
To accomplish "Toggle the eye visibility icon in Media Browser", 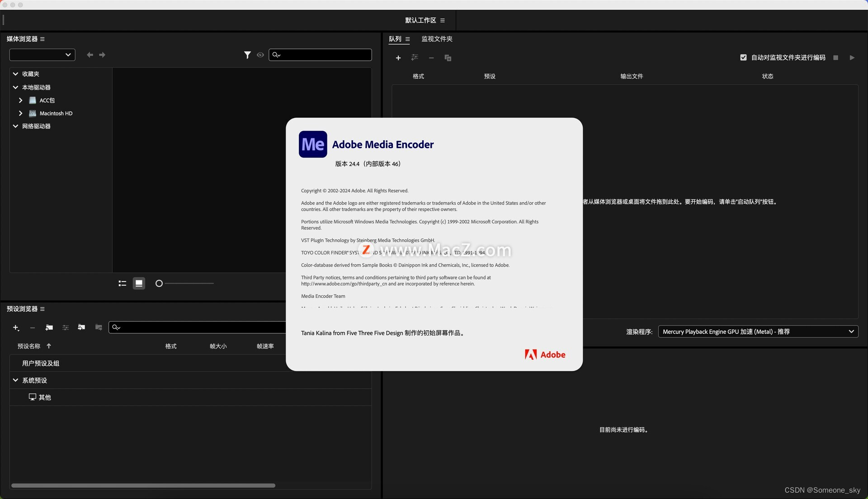I will point(260,55).
